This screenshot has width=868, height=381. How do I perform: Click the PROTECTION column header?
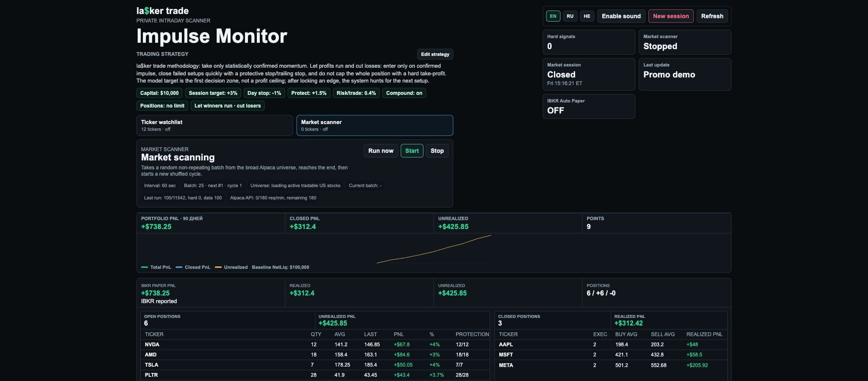(x=472, y=334)
